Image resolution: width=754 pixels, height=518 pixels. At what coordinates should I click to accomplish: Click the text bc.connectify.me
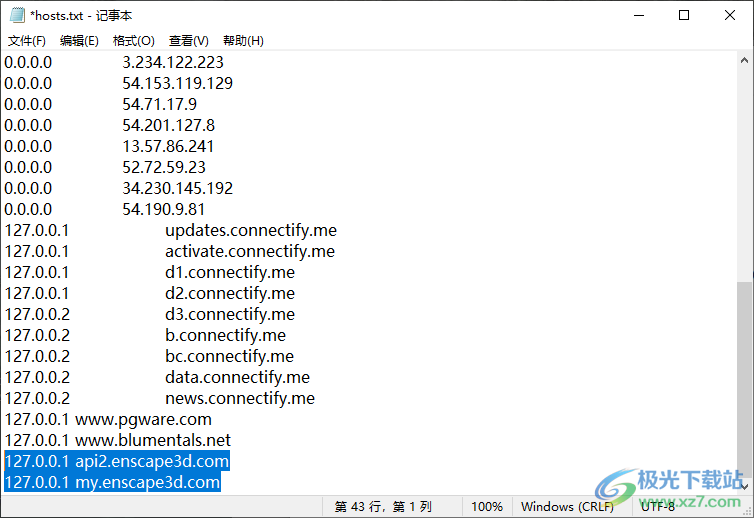(x=229, y=356)
